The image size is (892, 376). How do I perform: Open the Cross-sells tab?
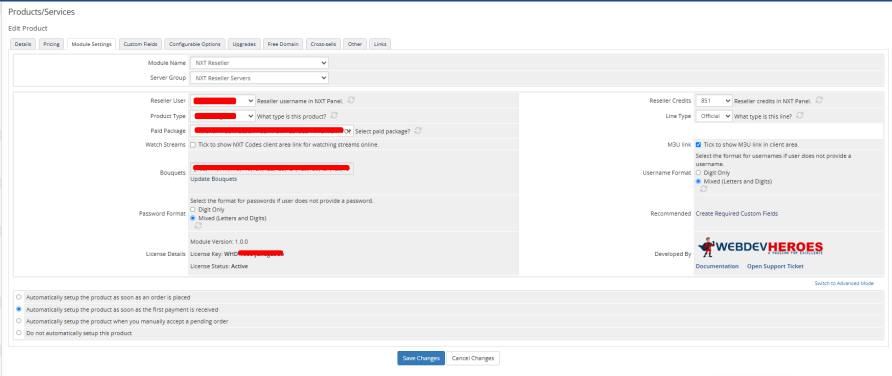(323, 44)
